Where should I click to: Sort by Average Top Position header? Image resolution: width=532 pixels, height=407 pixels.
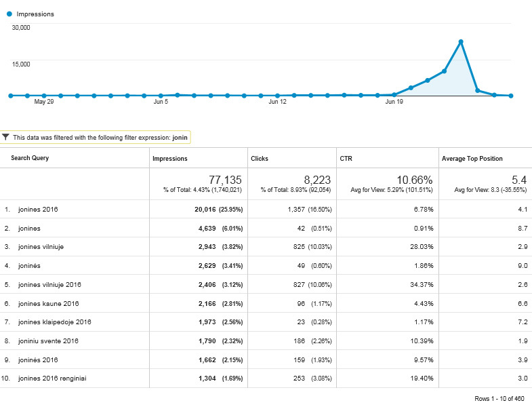point(472,159)
